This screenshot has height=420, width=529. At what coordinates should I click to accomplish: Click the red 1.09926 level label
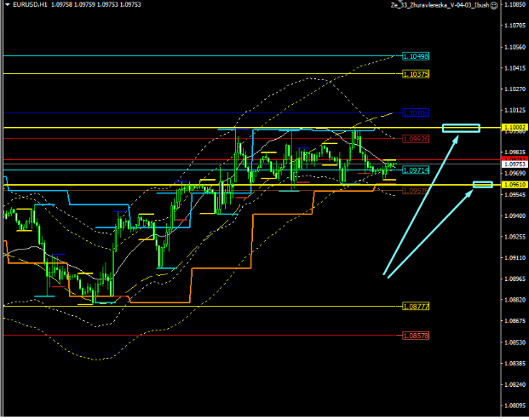coord(415,137)
